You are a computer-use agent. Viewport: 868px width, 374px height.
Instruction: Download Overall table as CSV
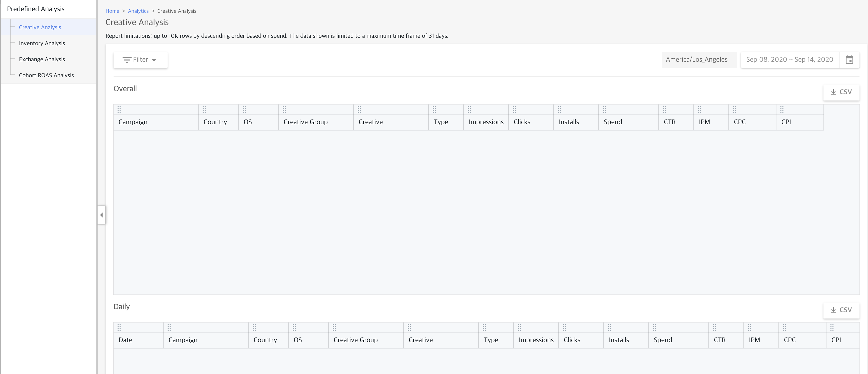[841, 92]
